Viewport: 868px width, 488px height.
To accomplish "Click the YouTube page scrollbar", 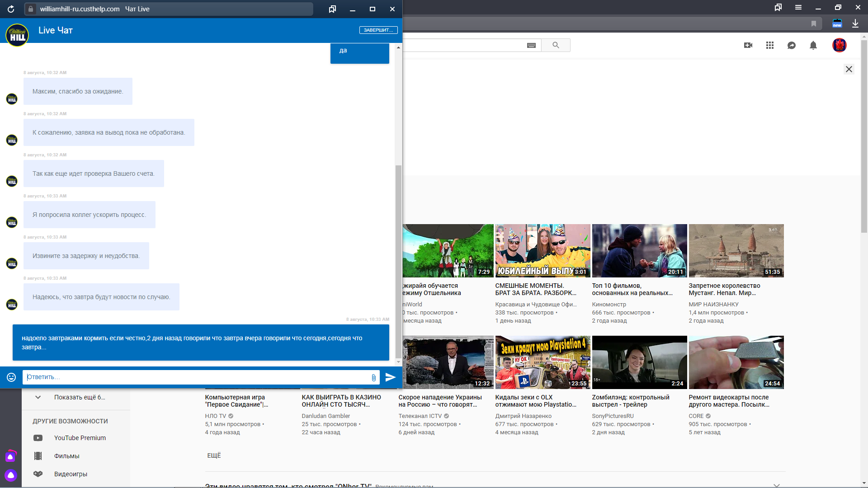I will pos(864,136).
